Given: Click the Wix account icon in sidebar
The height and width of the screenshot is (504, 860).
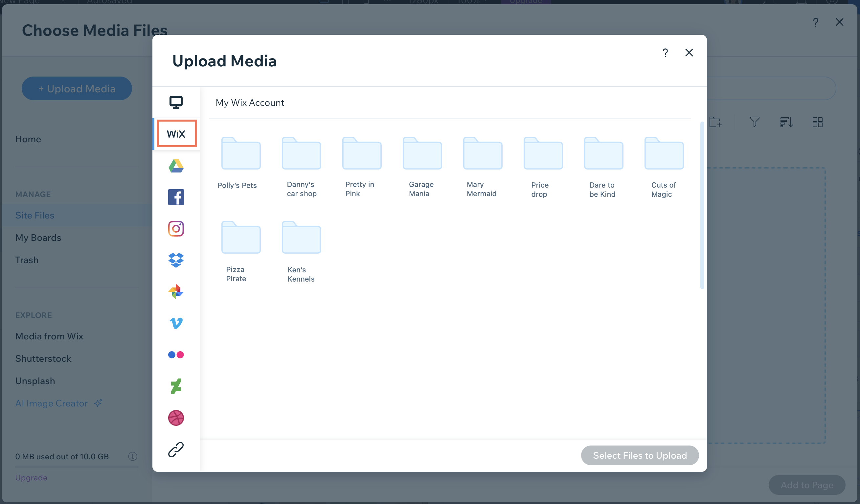Looking at the screenshot, I should [176, 134].
